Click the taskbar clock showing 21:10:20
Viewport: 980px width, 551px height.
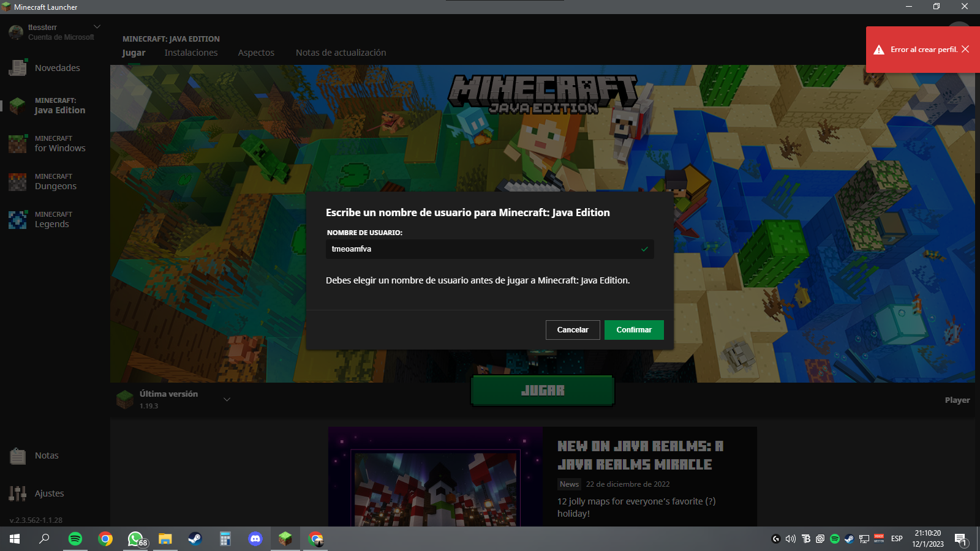point(928,539)
